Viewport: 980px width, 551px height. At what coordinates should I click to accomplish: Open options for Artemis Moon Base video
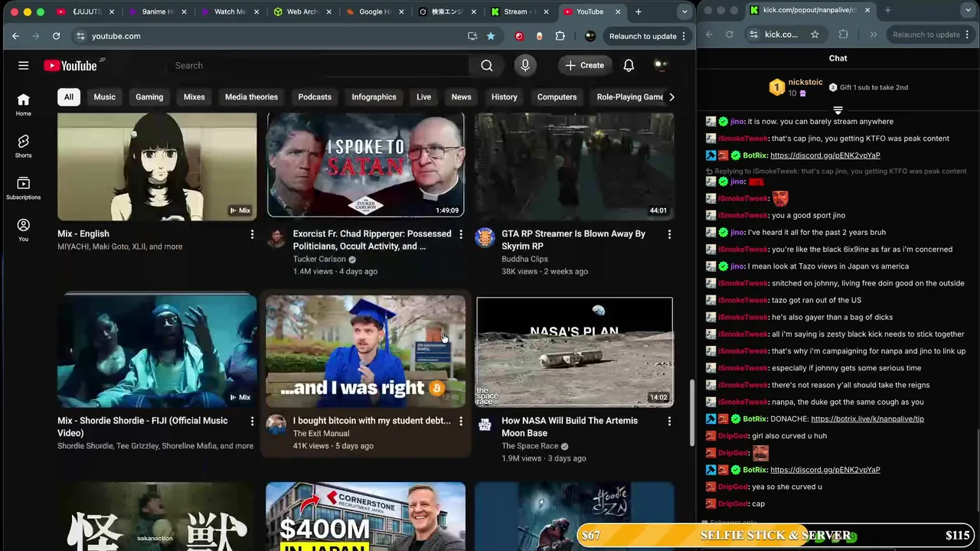tap(669, 421)
